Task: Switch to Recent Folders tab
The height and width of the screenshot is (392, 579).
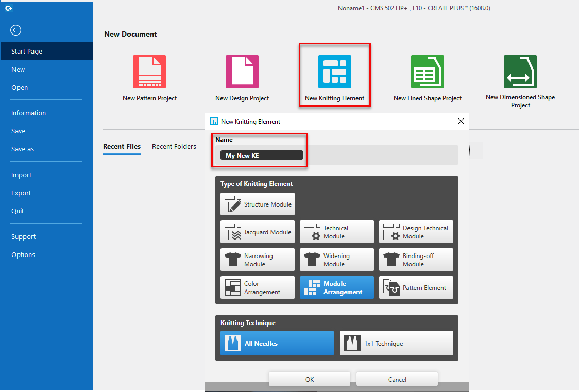Action: pos(174,147)
